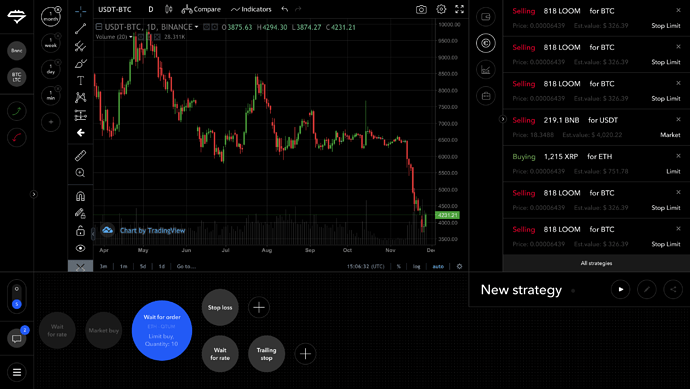This screenshot has width=690, height=389.
Task: Add a new timeframe circle
Action: point(51,122)
